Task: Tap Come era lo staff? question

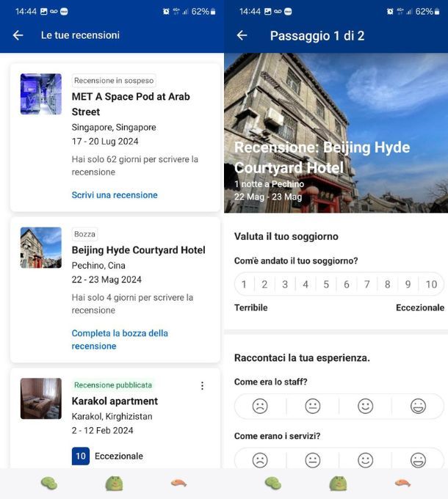Action: (271, 382)
